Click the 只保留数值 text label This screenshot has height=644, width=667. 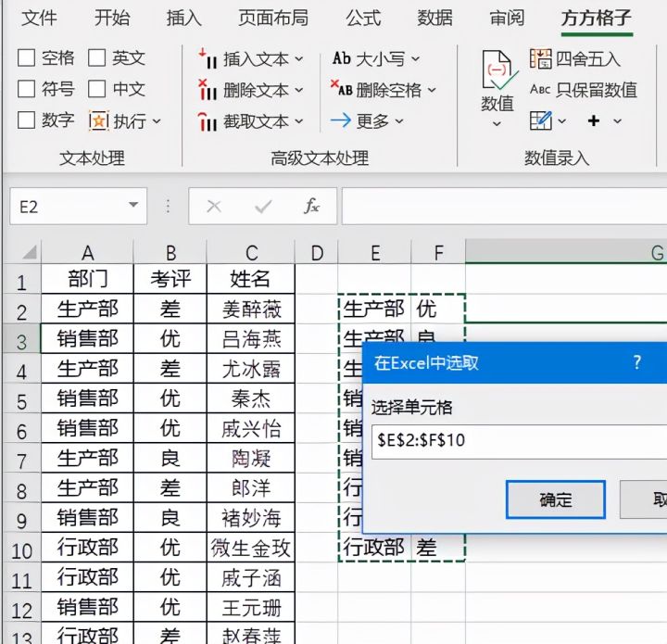click(597, 89)
